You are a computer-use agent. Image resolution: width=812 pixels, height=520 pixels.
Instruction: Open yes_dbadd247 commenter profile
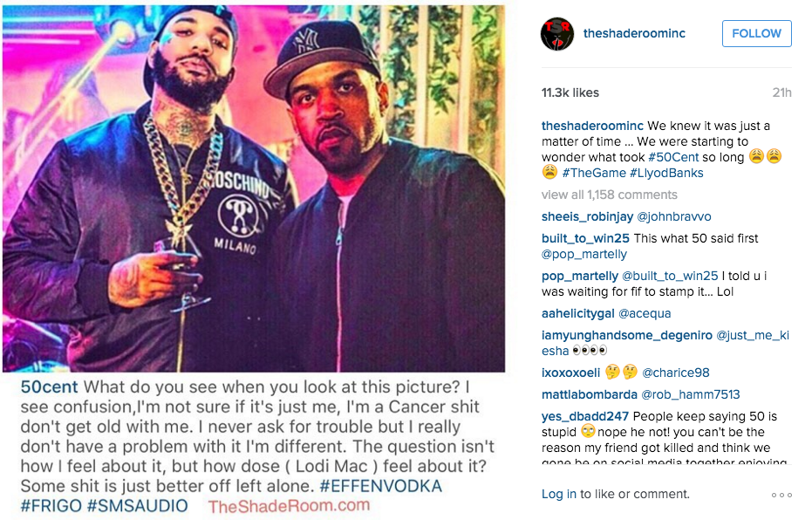[585, 416]
